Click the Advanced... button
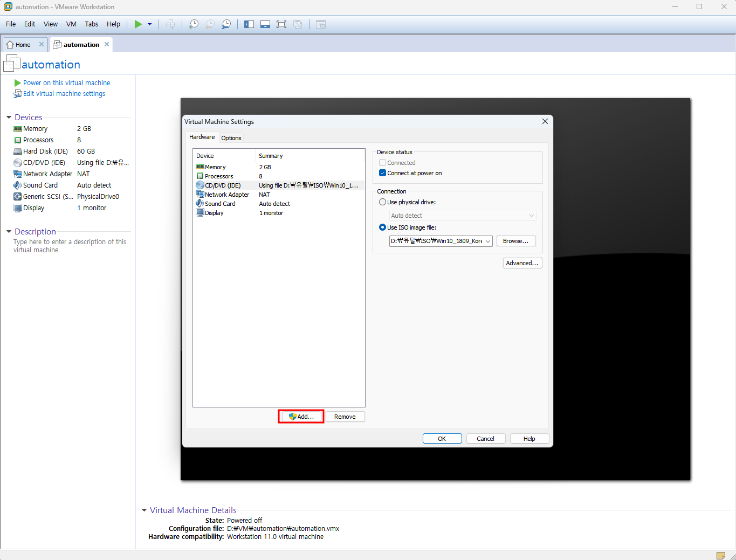The width and height of the screenshot is (736, 560). tap(522, 263)
